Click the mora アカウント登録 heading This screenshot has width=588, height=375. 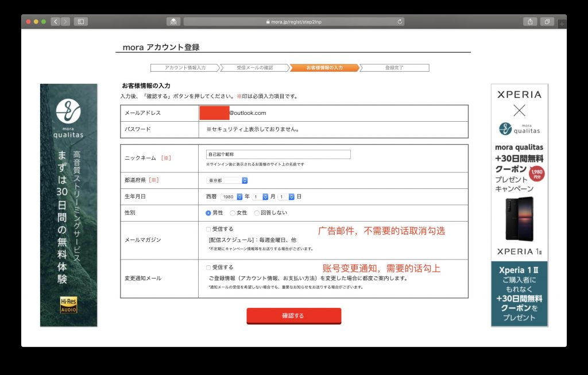point(161,47)
